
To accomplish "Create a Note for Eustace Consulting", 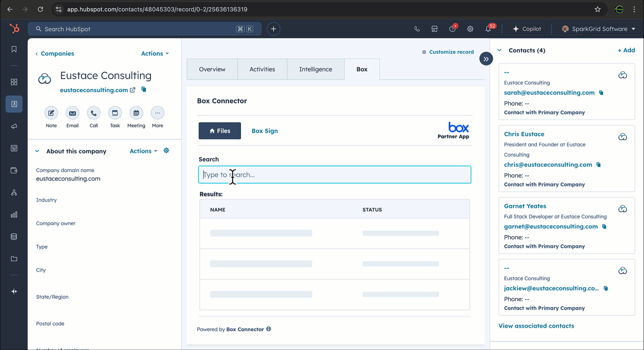I will tap(51, 113).
